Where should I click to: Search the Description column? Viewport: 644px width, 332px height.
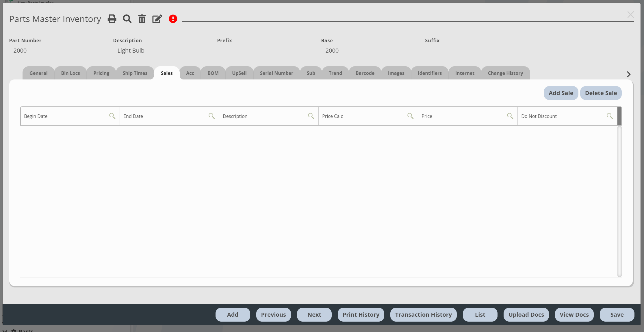pyautogui.click(x=311, y=116)
